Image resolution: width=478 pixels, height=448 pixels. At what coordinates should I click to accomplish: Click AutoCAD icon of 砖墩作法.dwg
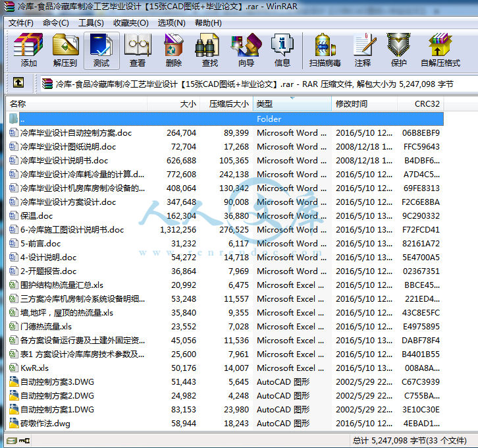point(13,424)
